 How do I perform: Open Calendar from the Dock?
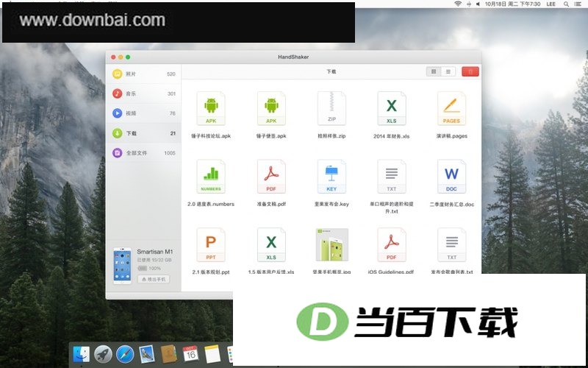point(190,354)
